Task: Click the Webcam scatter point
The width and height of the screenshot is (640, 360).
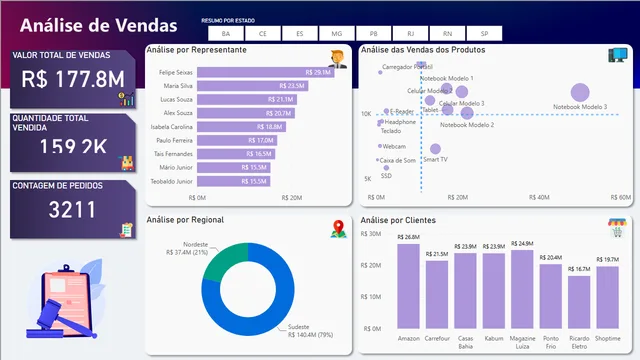Action: coord(380,146)
